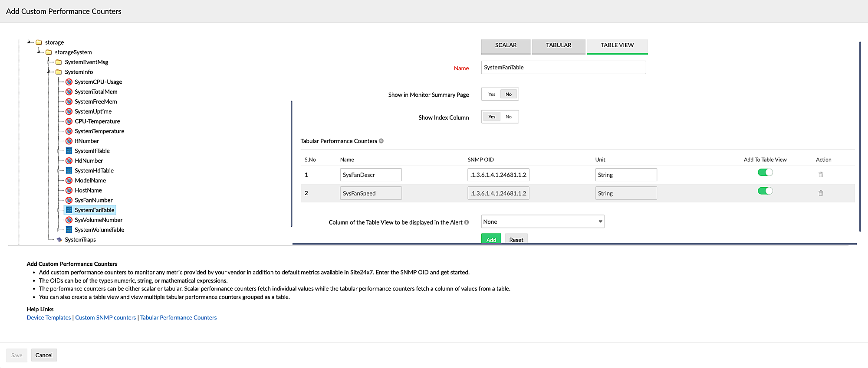Click the delete icon for SysFanDescr row
The width and height of the screenshot is (868, 368).
[821, 175]
